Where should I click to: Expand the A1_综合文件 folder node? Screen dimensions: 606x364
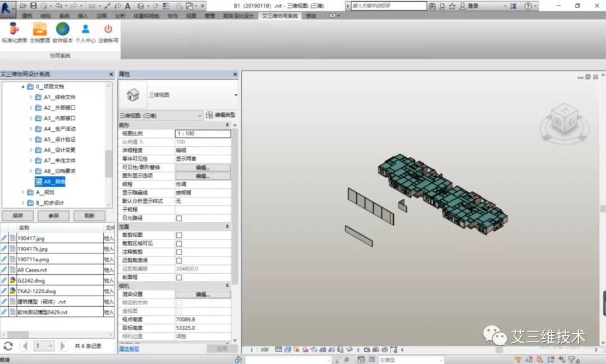click(x=31, y=97)
